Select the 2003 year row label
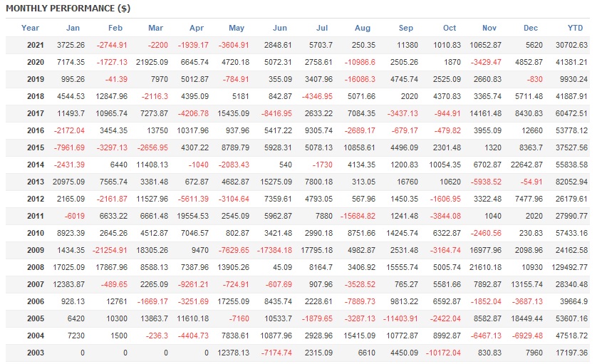The height and width of the screenshot is (364, 597). point(35,353)
